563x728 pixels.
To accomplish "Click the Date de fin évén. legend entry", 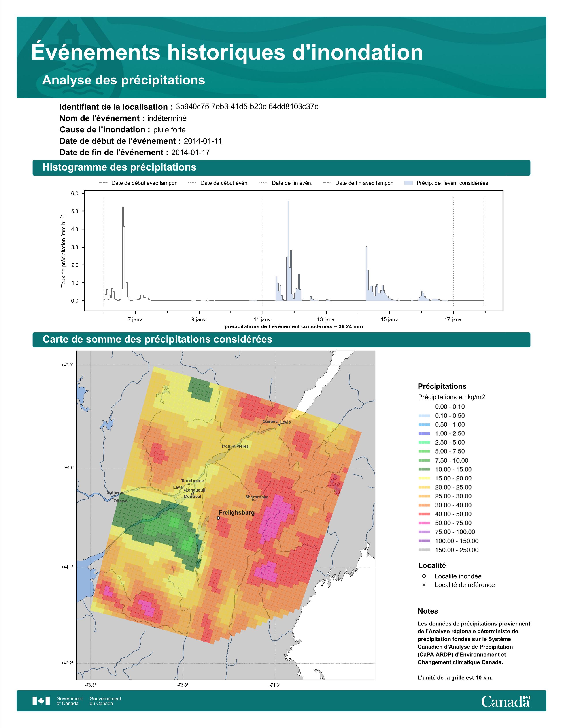I will click(x=286, y=183).
